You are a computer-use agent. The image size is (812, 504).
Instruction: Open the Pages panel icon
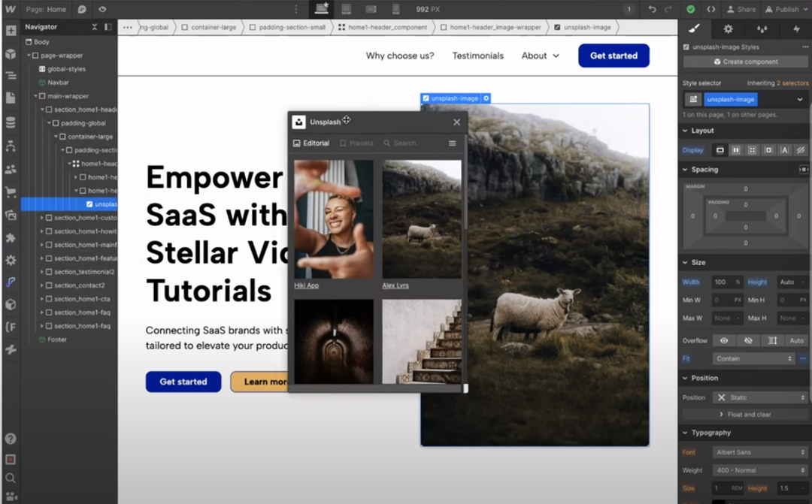click(x=11, y=98)
